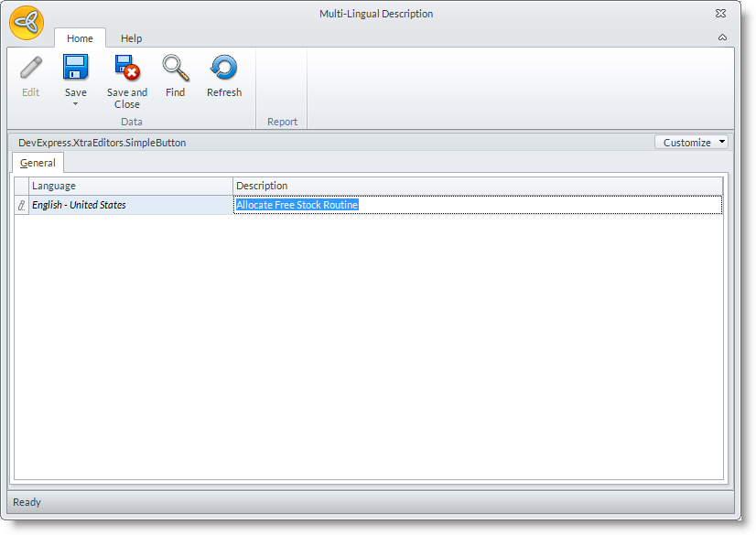Click the Refresh icon in the ribbon

pyautogui.click(x=223, y=69)
